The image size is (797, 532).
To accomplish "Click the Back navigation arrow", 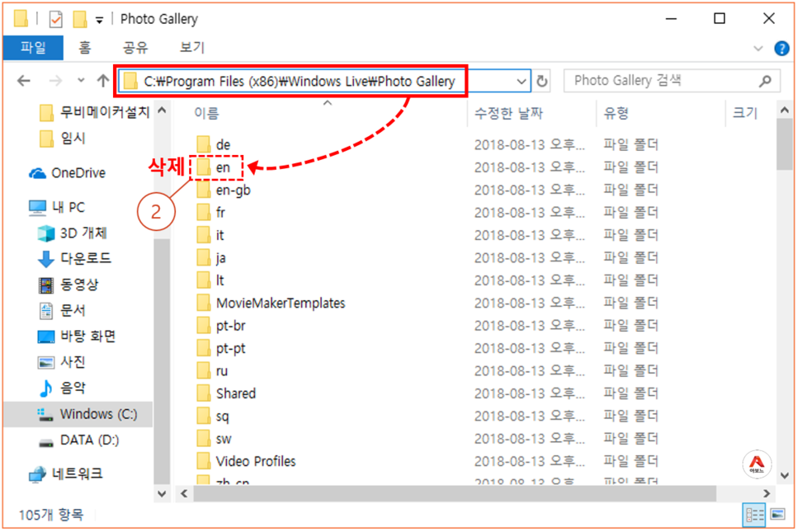I will 24,81.
